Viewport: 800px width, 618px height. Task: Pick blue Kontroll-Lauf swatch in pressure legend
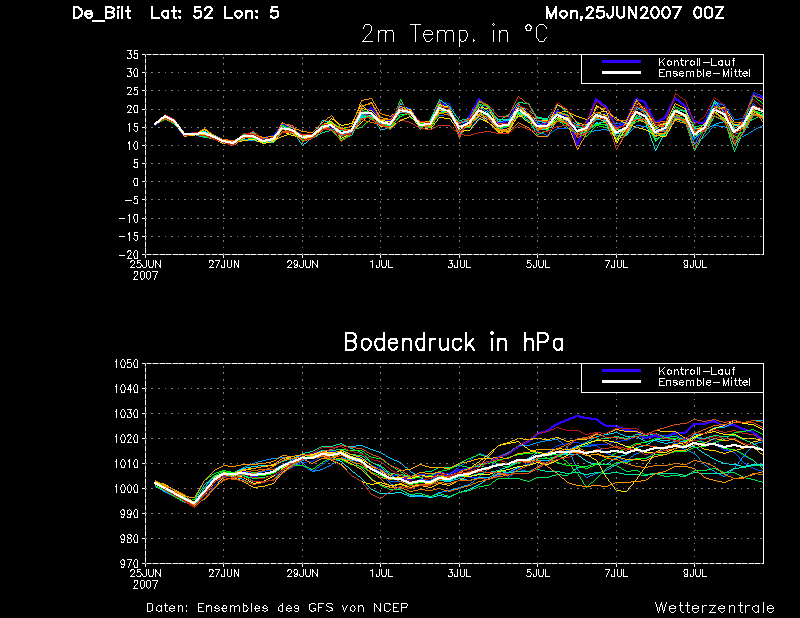(x=620, y=371)
